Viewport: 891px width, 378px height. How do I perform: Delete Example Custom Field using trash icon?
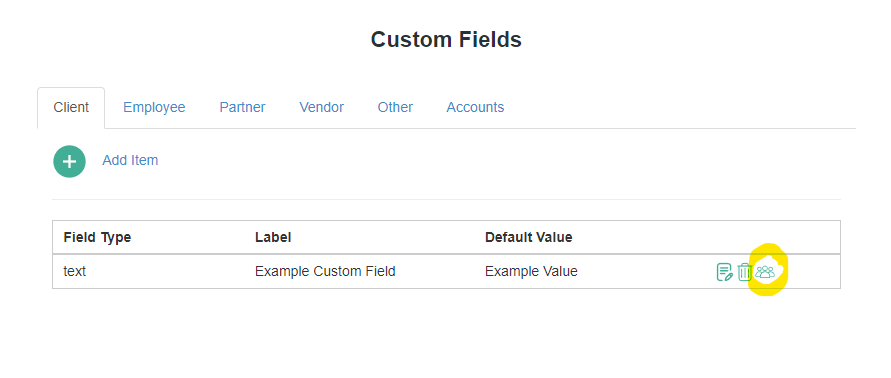point(744,272)
